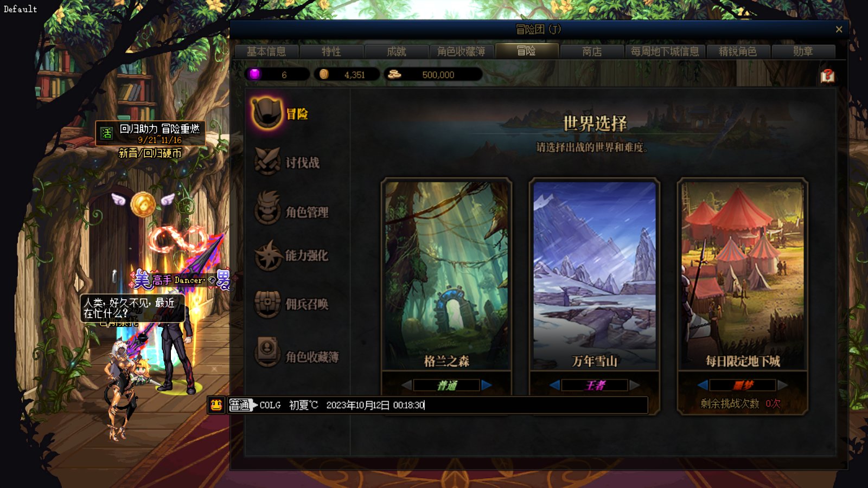Select previous difficulty for 万年雪山
Image resolution: width=868 pixels, height=488 pixels.
pos(554,385)
